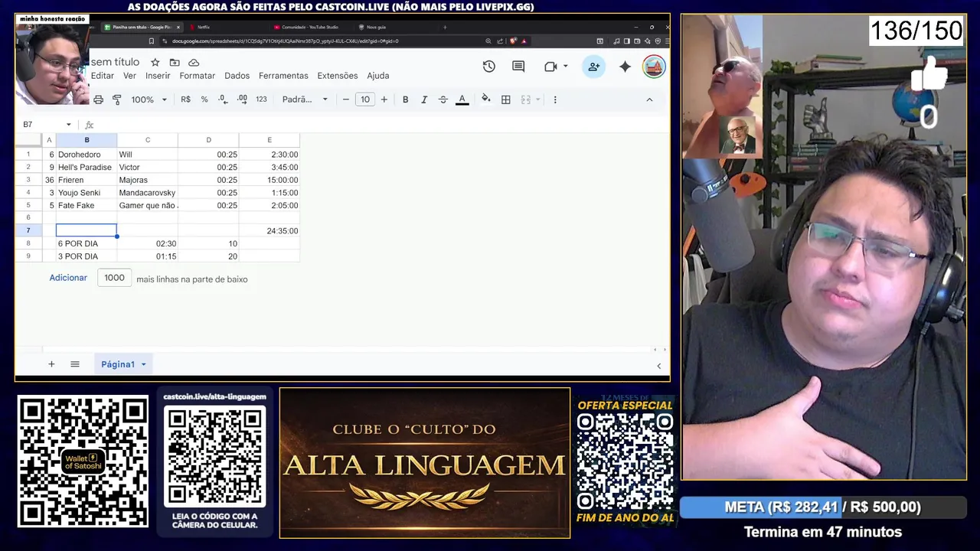Select the paint format tool
This screenshot has height=551, width=980.
tap(116, 99)
